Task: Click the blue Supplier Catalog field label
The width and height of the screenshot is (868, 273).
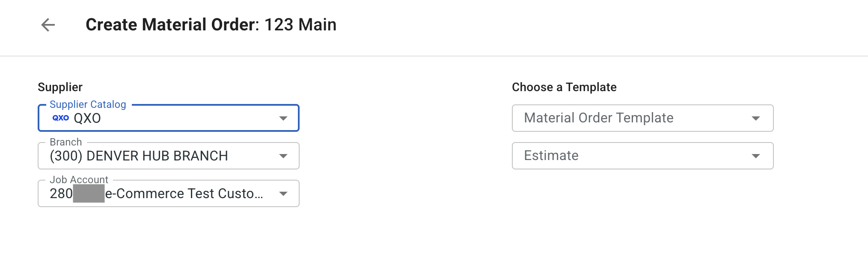Action: (x=88, y=104)
